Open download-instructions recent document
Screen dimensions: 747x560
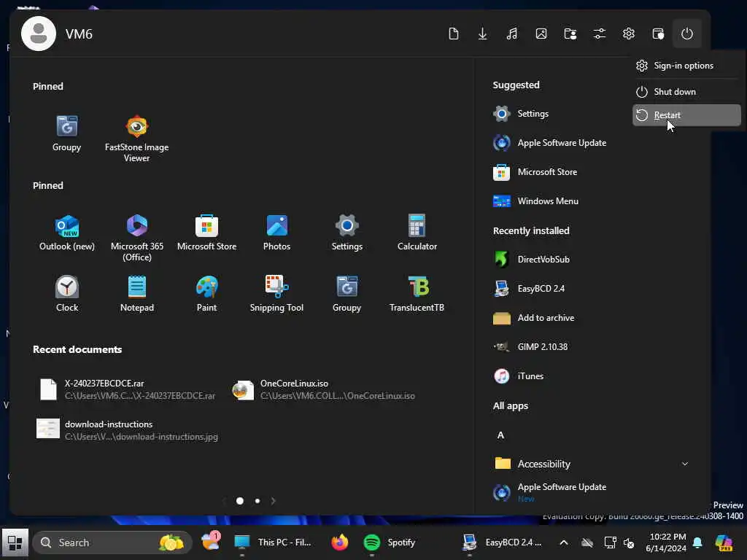coord(128,430)
